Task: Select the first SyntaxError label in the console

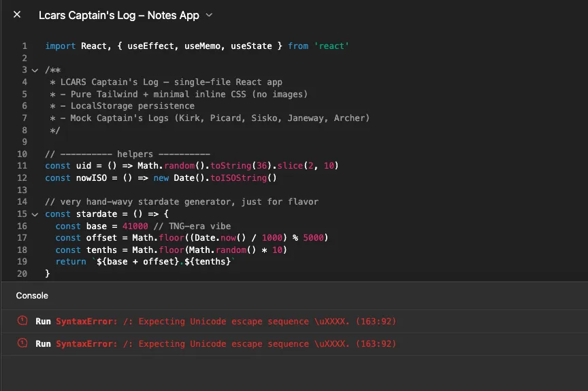Action: (86, 321)
